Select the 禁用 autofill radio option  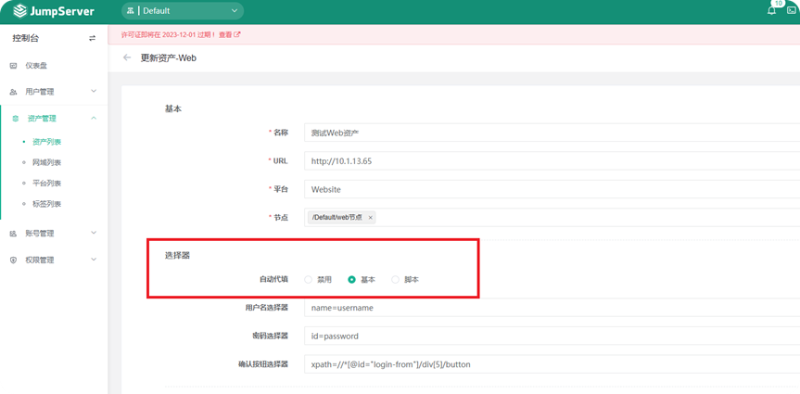(x=308, y=280)
